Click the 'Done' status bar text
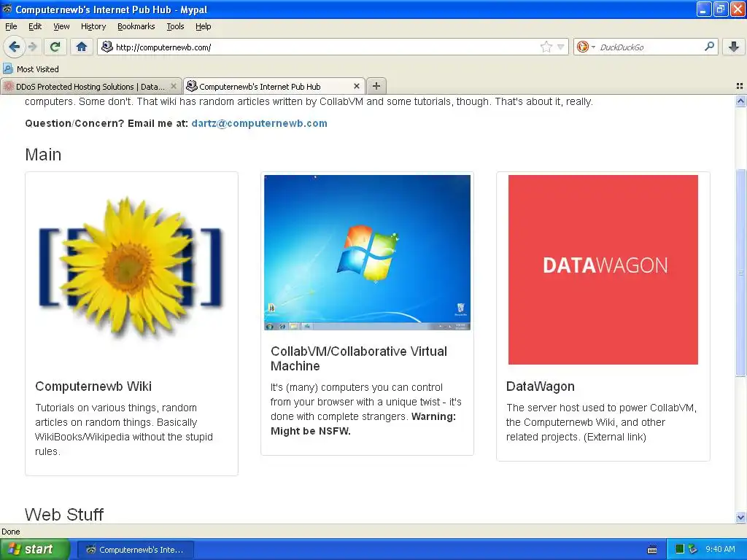 (10, 532)
